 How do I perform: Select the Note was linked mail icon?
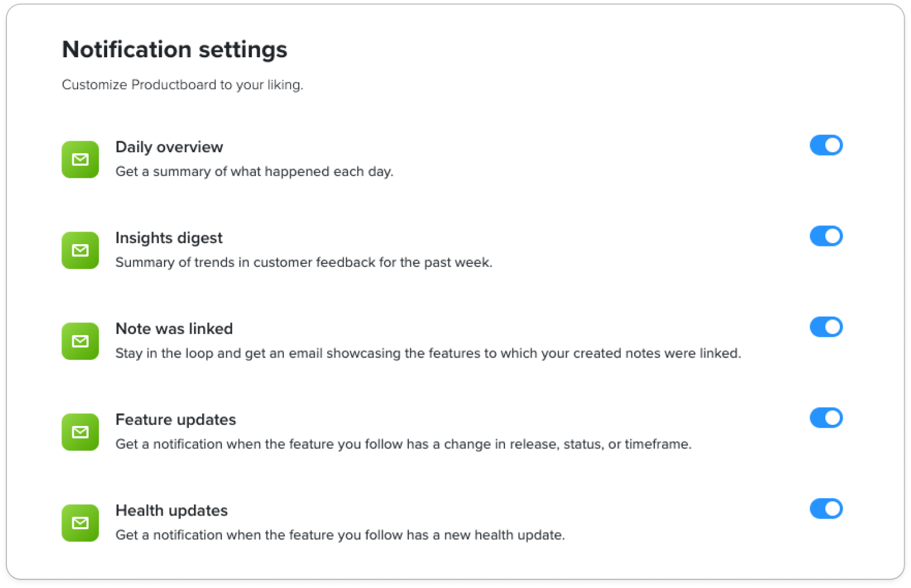click(81, 341)
